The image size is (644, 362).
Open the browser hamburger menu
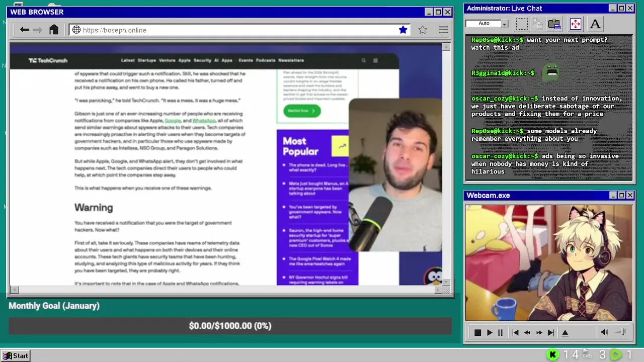click(443, 30)
